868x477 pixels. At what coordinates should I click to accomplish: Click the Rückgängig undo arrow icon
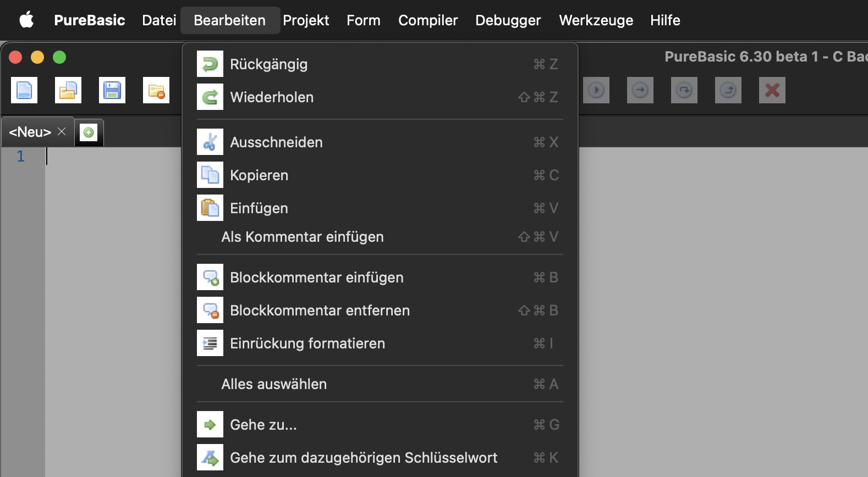pos(210,64)
